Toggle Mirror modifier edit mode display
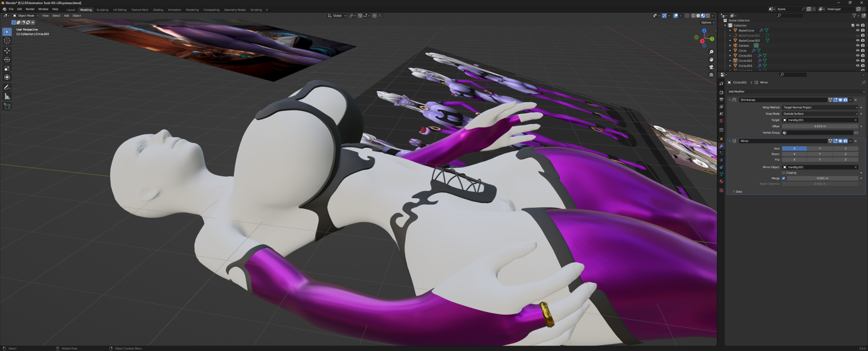This screenshot has width=868, height=351. (x=835, y=141)
